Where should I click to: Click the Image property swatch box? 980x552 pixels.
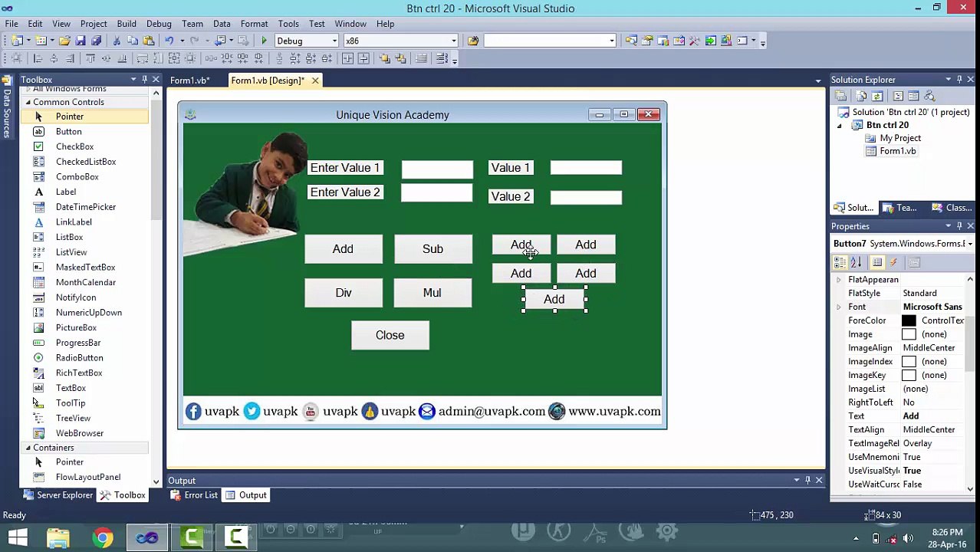coord(909,334)
